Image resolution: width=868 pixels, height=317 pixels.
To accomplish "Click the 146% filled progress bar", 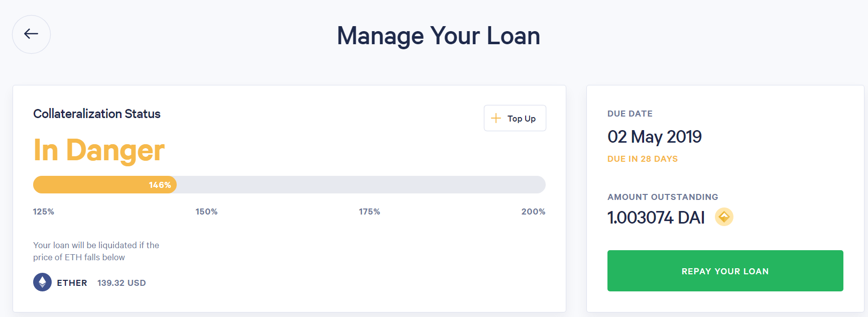I will point(105,184).
